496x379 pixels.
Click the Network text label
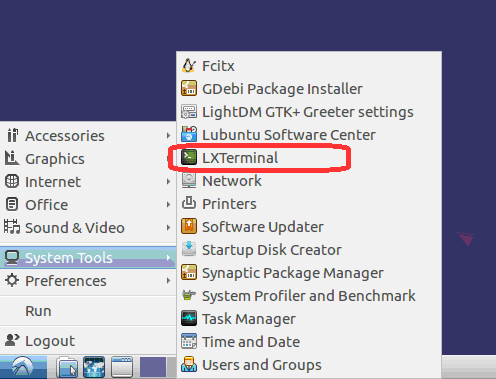[x=232, y=181]
